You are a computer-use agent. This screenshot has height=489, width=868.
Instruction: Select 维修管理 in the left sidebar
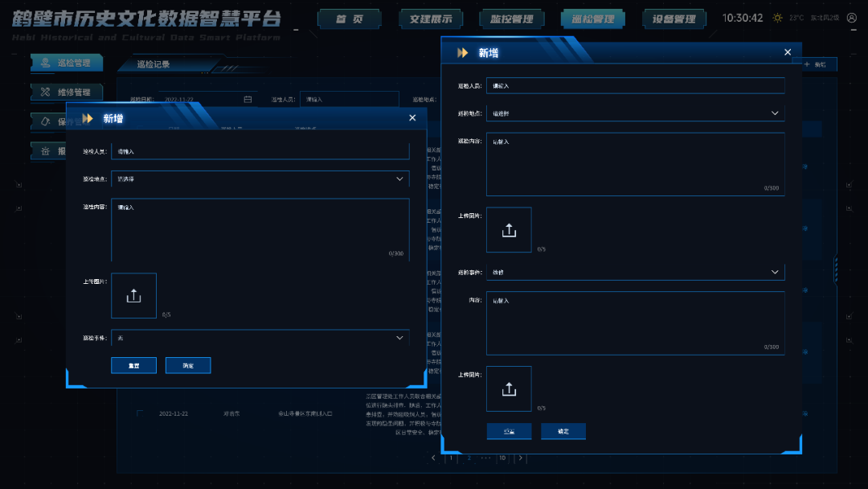click(x=67, y=92)
